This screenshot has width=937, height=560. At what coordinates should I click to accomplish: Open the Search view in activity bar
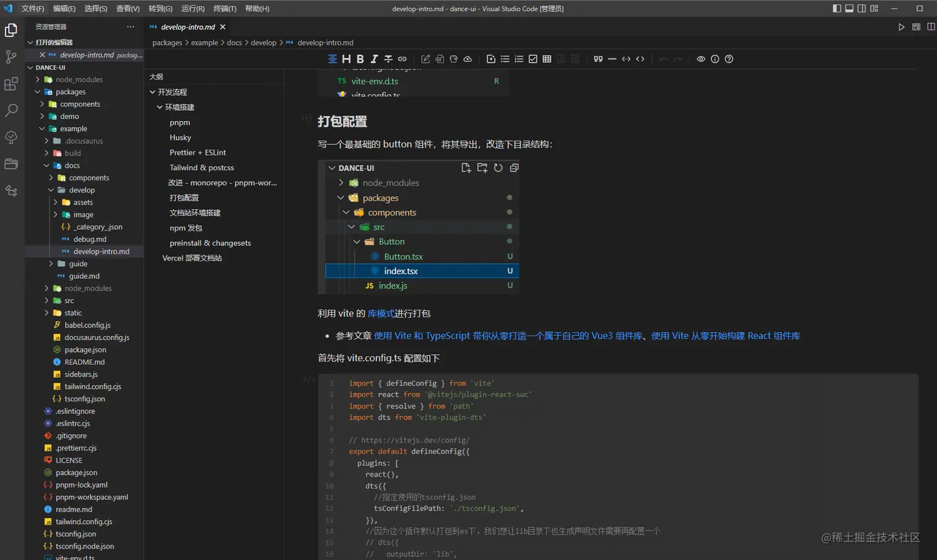[x=11, y=110]
